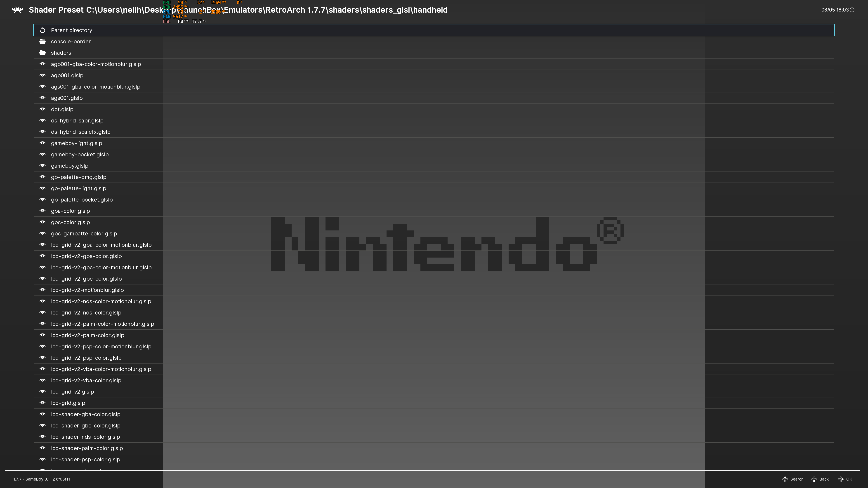Open the Parent directory entry

point(434,30)
